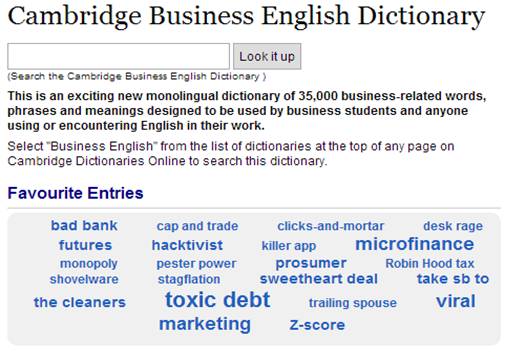Screen dimensions: 509x361
Task: Open the bad bank entry
Action: [84, 226]
